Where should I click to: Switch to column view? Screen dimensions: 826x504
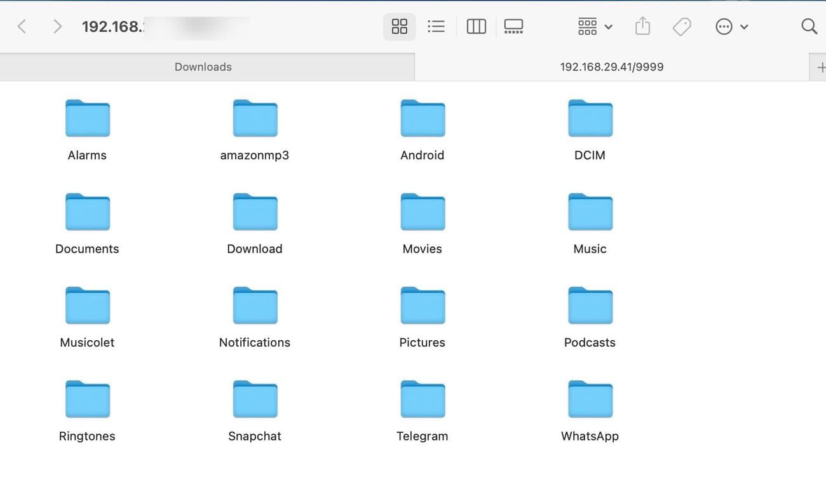click(476, 26)
